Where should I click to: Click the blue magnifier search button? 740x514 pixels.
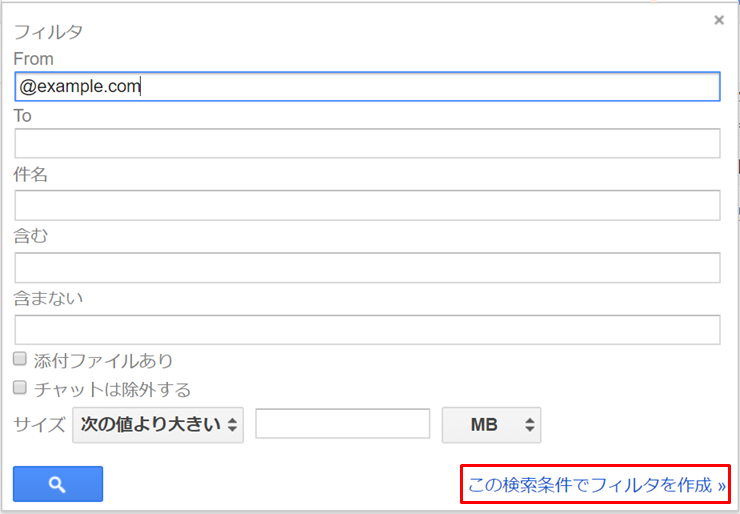pos(58,484)
